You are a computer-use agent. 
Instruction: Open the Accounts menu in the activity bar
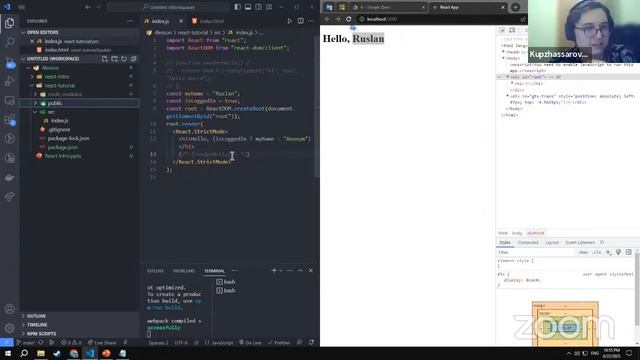pos(9,309)
